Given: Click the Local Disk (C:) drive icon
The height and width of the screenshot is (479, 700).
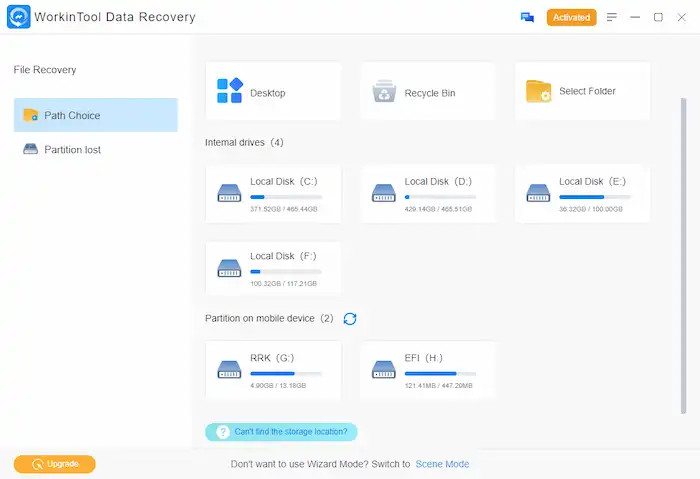Looking at the screenshot, I should coord(229,193).
